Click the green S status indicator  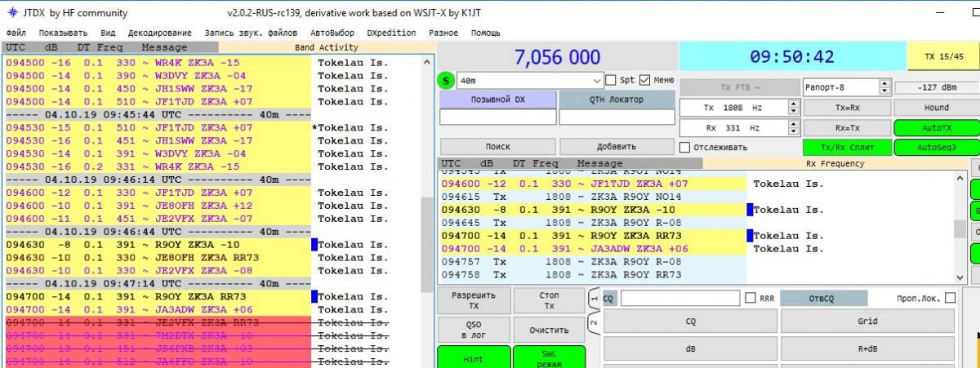pos(446,81)
